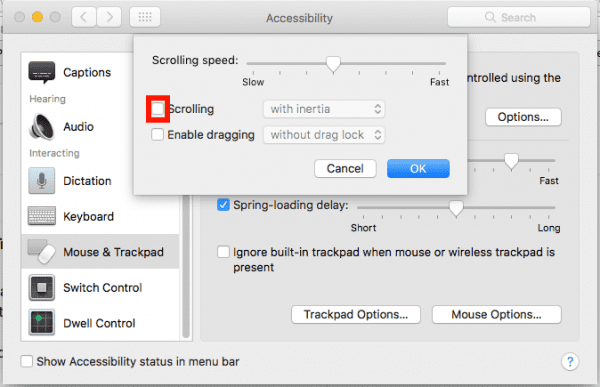Select Captions in the sidebar list
600x387 pixels.
(100, 72)
